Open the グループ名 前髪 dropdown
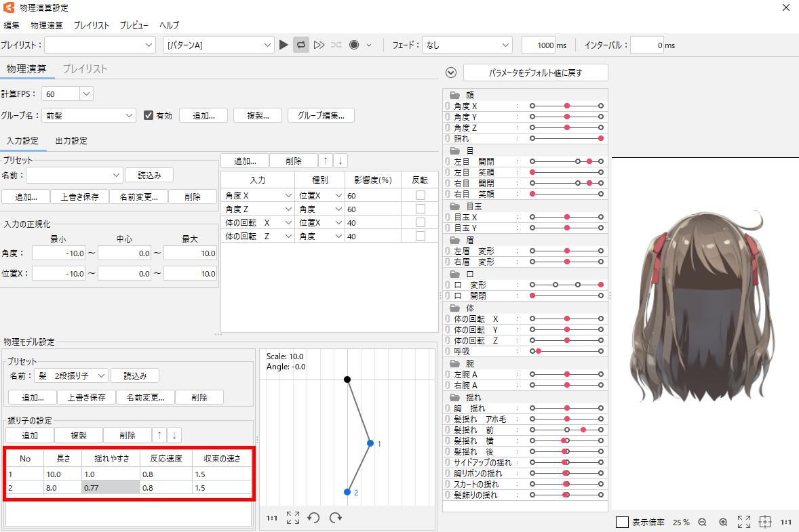Image resolution: width=799 pixels, height=532 pixels. [x=89, y=116]
